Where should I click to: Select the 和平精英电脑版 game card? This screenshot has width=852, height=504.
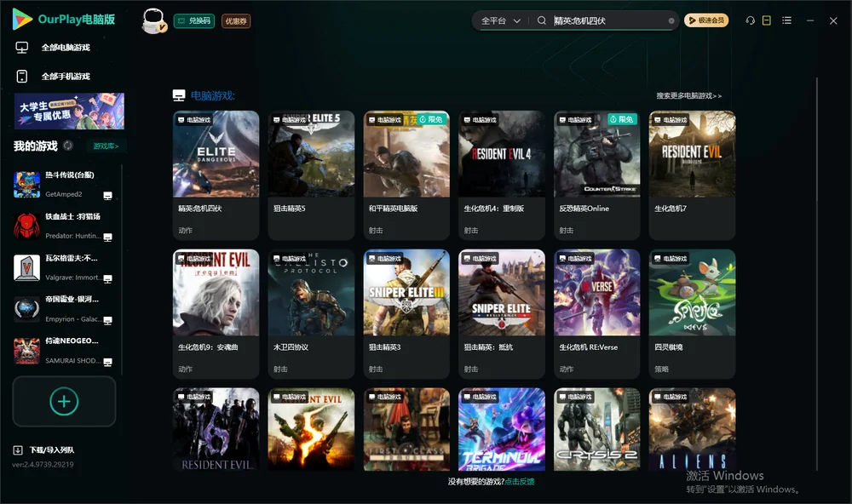click(x=406, y=175)
